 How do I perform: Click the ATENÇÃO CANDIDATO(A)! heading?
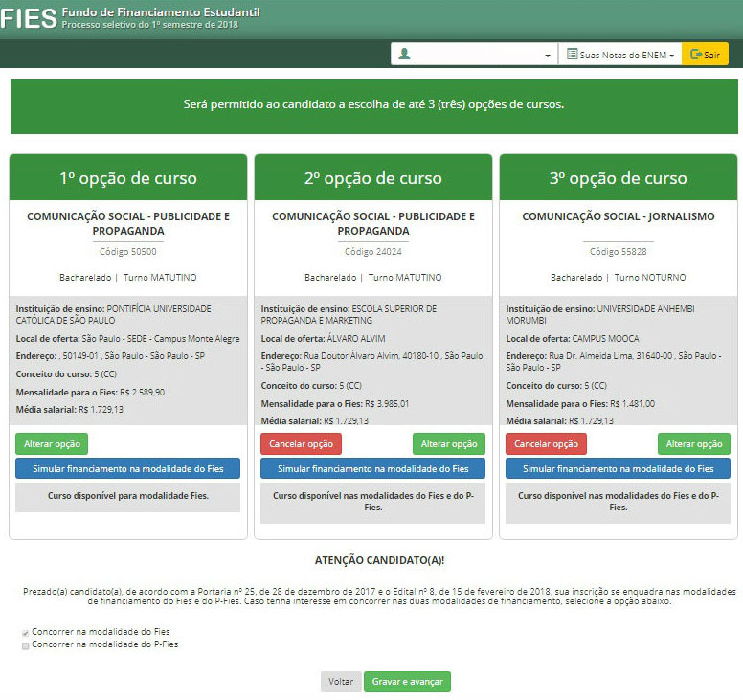379,560
